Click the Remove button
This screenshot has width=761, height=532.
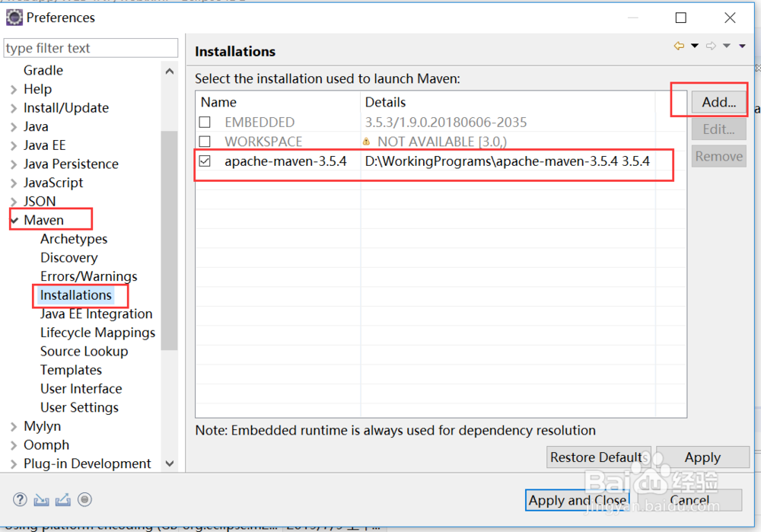(x=719, y=156)
